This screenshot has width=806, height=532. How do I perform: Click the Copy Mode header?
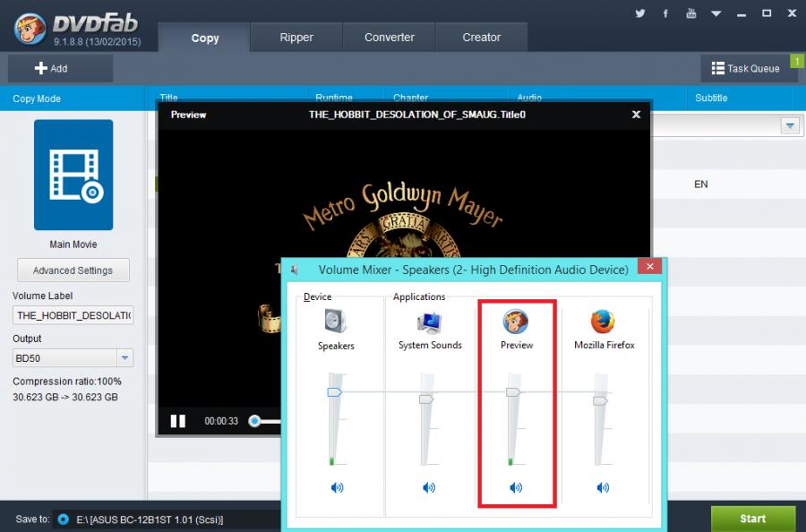[x=37, y=99]
